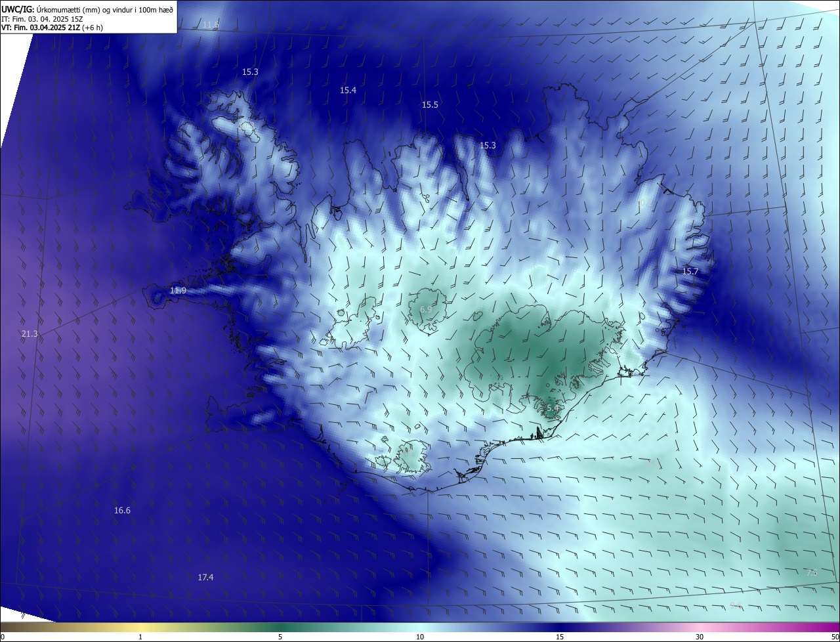Click the 11.9 value label
The height and width of the screenshot is (642, 840).
178,291
